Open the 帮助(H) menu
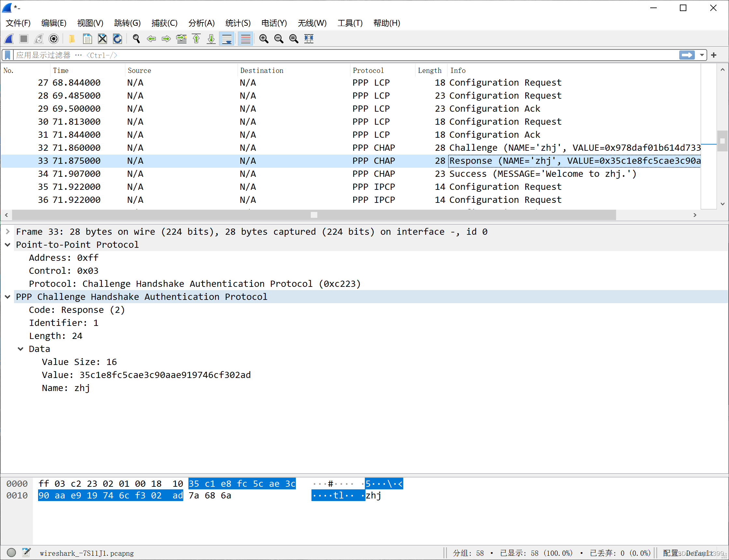 tap(387, 23)
